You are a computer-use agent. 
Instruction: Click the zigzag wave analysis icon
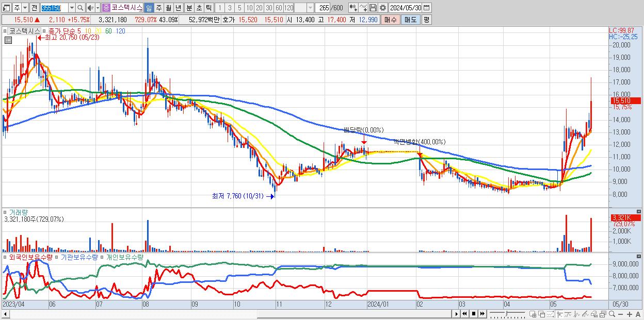coord(577,314)
